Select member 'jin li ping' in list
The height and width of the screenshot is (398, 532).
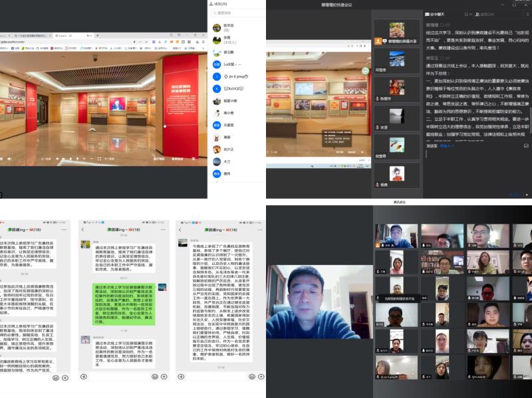pos(237,76)
